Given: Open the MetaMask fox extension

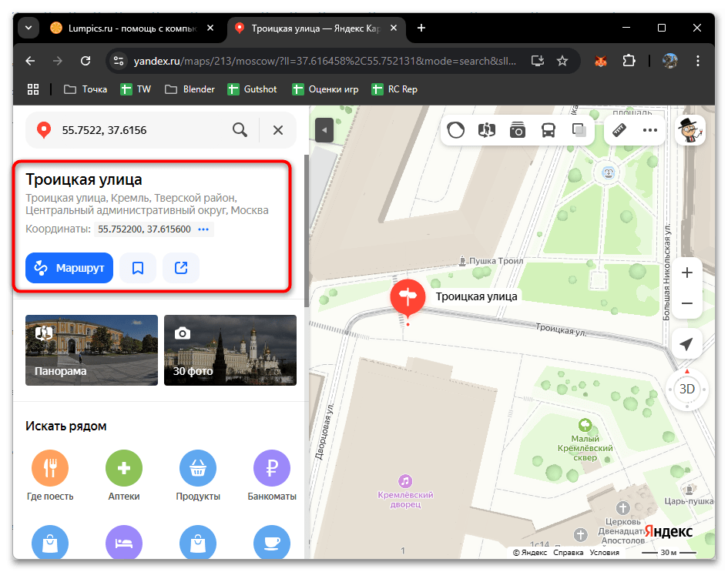Looking at the screenshot, I should (601, 61).
